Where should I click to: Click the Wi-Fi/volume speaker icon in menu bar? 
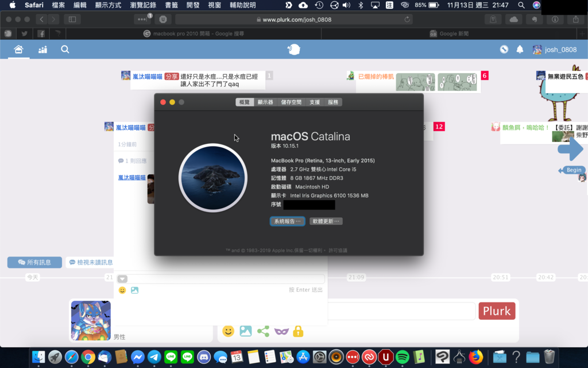coord(346,5)
